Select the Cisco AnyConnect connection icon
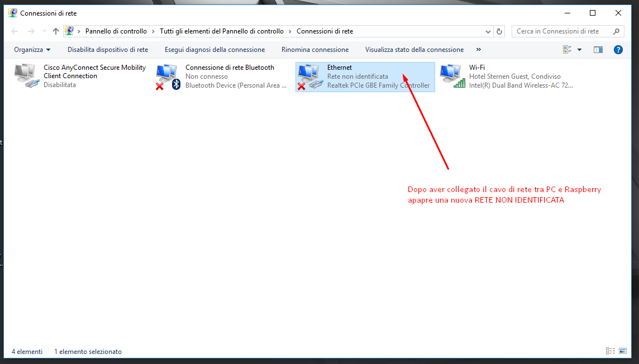The height and width of the screenshot is (364, 639). 27,76
